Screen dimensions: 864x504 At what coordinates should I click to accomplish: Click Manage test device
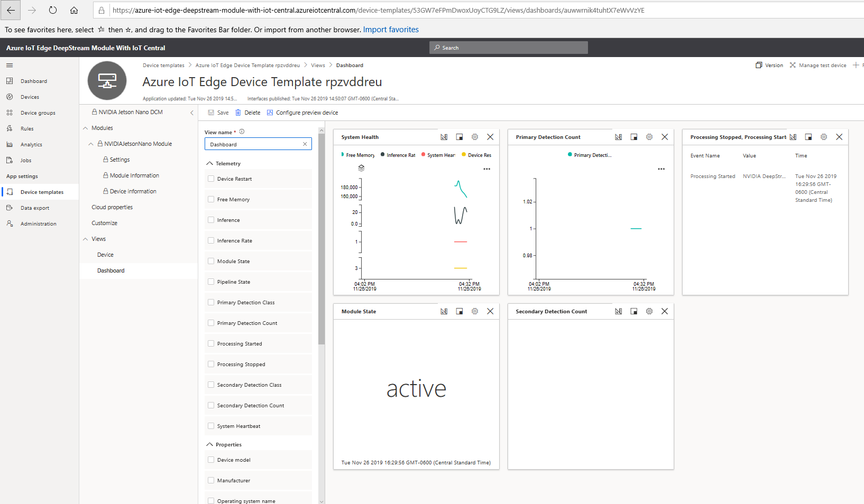(818, 66)
